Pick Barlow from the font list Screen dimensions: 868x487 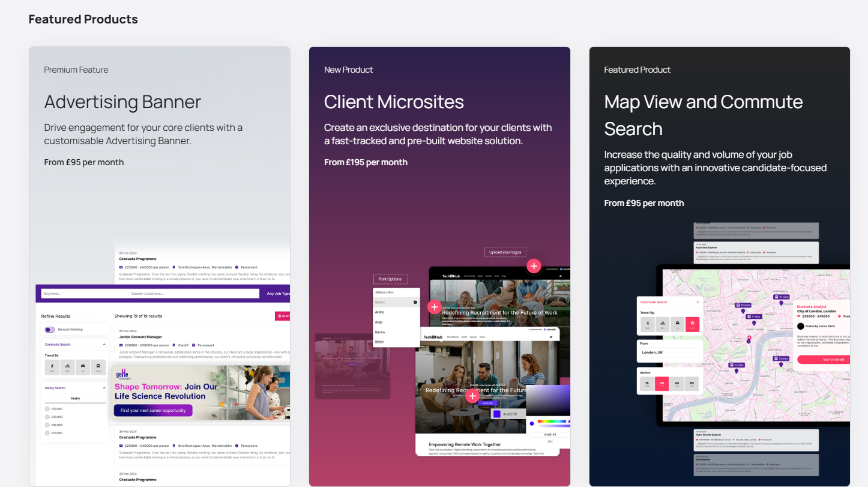point(396,332)
